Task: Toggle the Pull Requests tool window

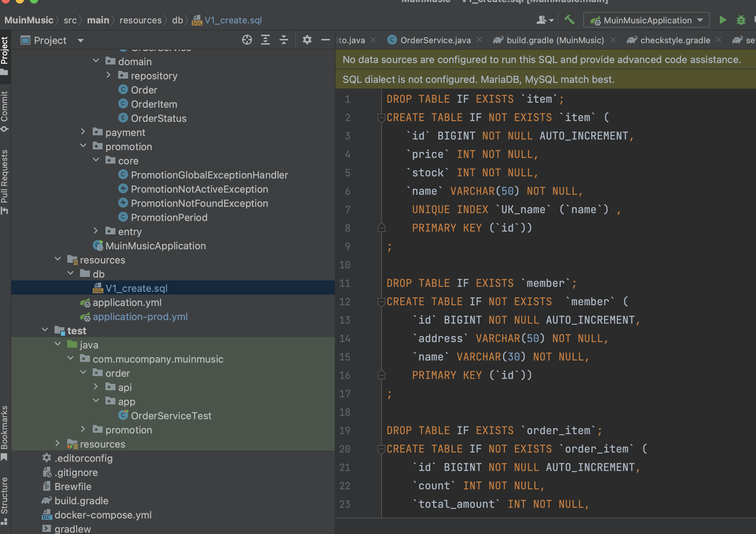Action: point(5,181)
